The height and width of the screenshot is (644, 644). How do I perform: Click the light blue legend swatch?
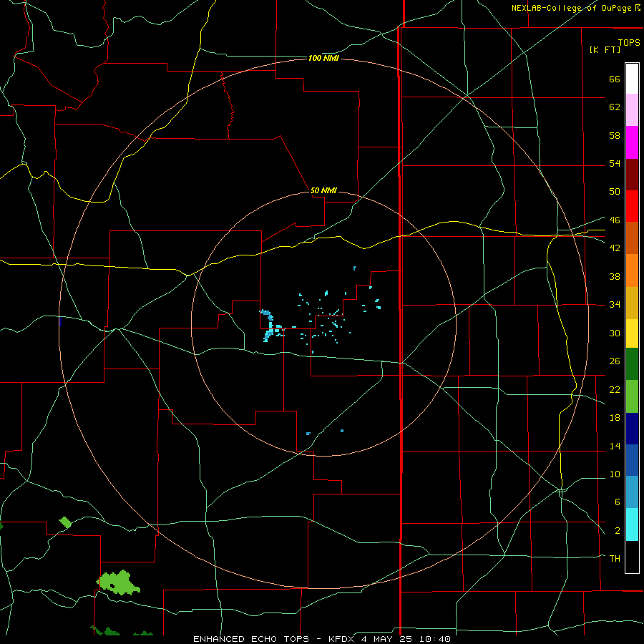click(632, 492)
